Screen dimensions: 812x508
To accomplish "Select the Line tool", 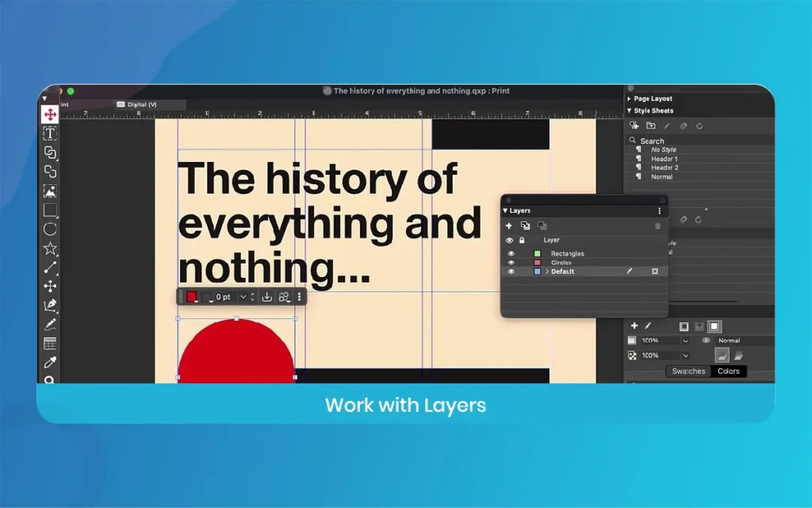I will tap(50, 267).
